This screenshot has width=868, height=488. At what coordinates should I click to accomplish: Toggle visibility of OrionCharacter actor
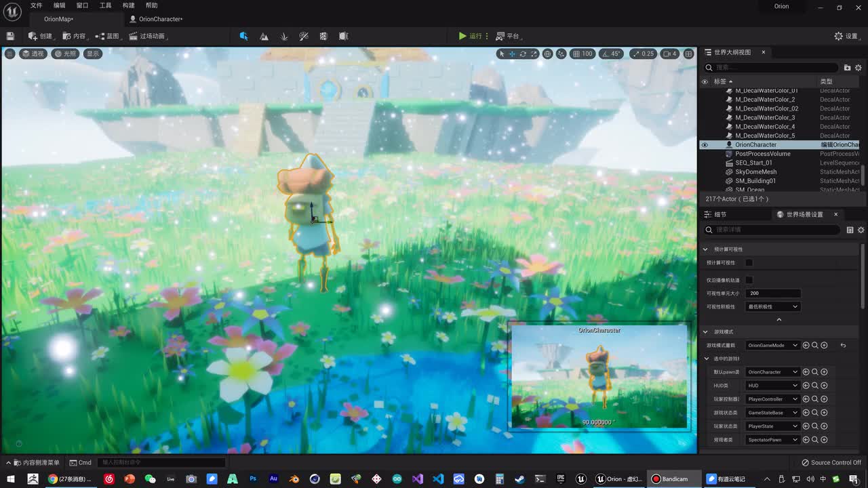(x=705, y=144)
